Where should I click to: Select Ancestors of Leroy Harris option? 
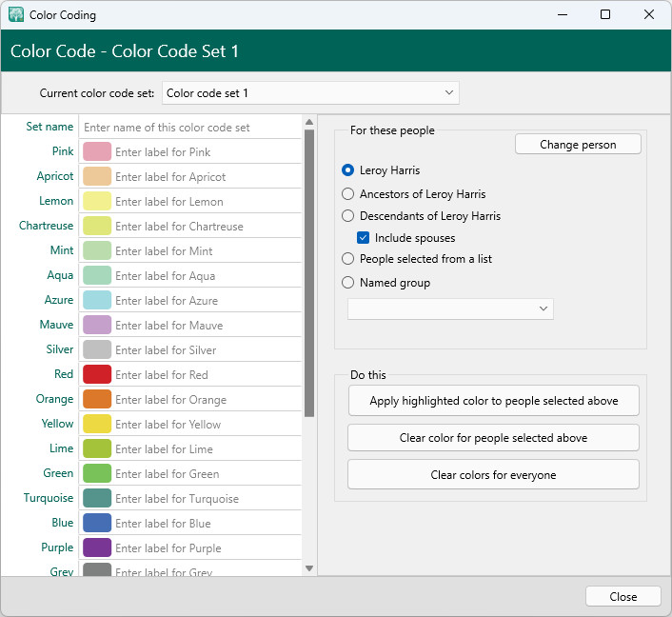[x=347, y=194]
